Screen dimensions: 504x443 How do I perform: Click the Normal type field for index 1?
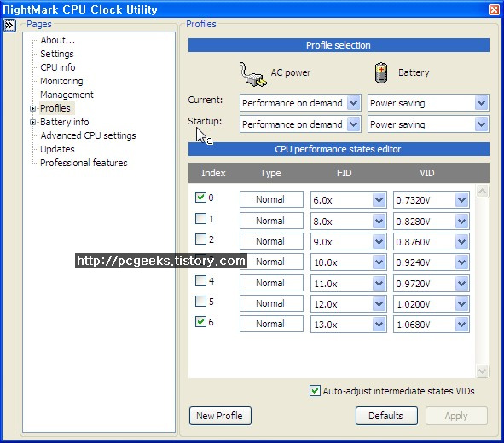point(271,221)
